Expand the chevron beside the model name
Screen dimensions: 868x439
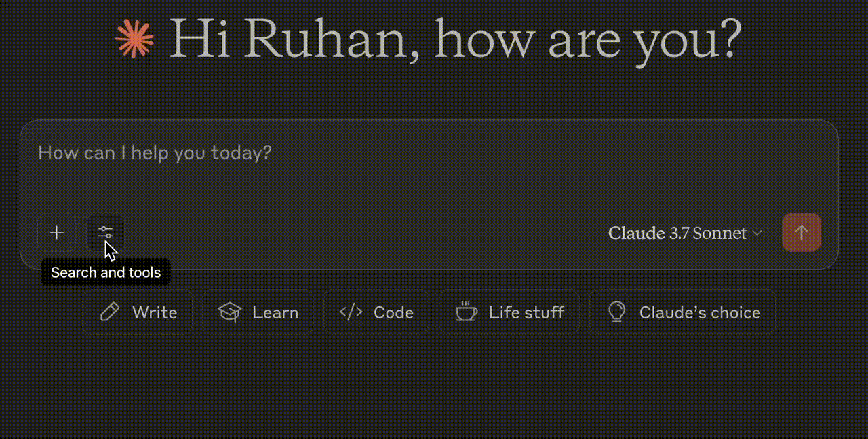[x=757, y=233]
